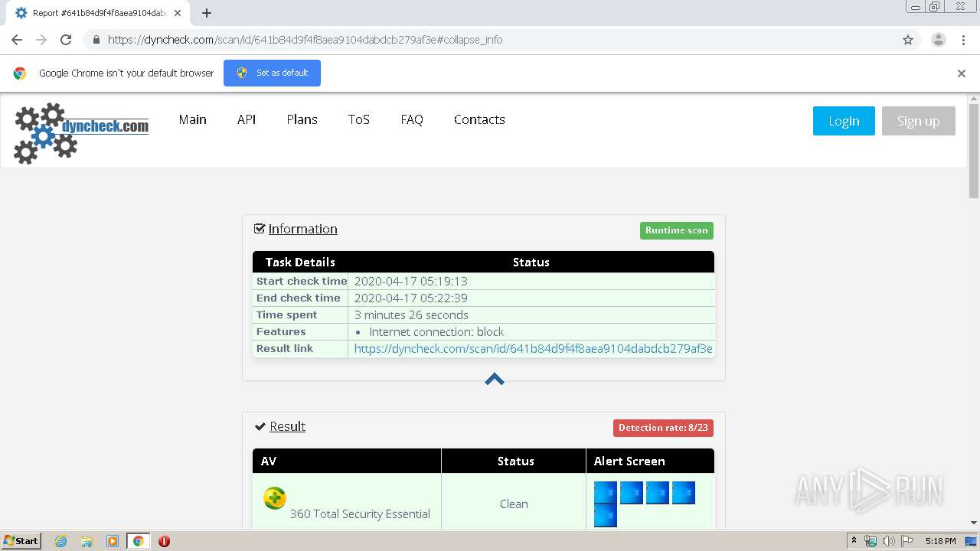Open the FAQ navigation item
Image resolution: width=980 pixels, height=551 pixels.
(412, 119)
